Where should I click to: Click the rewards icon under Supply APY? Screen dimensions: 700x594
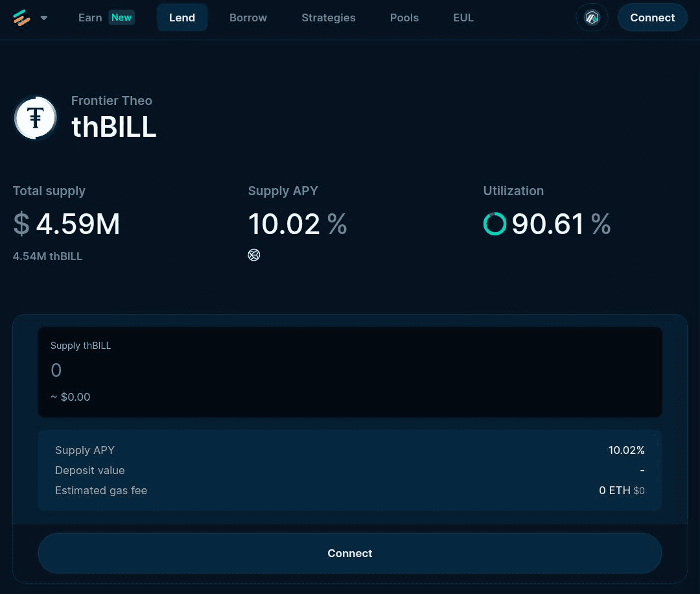click(254, 255)
